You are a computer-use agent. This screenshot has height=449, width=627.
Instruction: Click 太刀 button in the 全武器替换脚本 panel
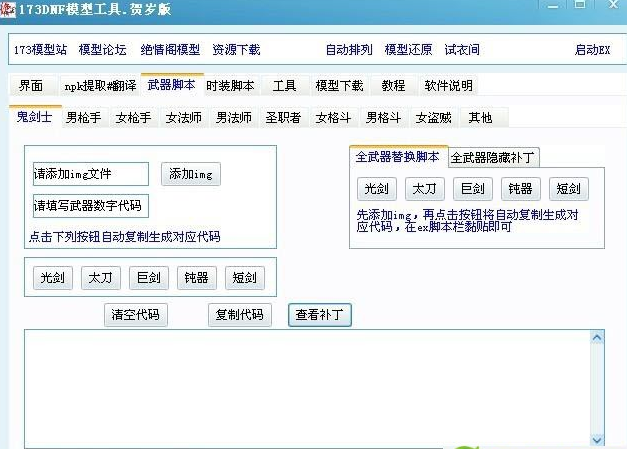(x=424, y=189)
